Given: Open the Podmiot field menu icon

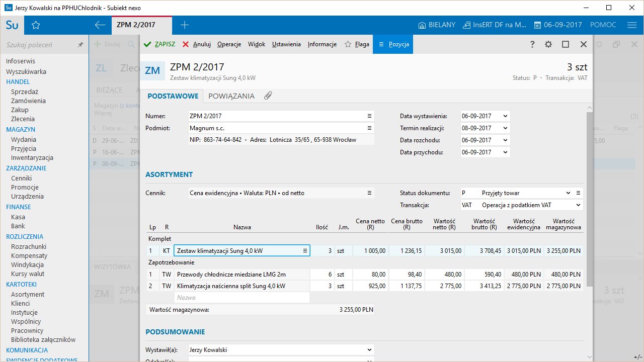Looking at the screenshot, I should pyautogui.click(x=369, y=128).
